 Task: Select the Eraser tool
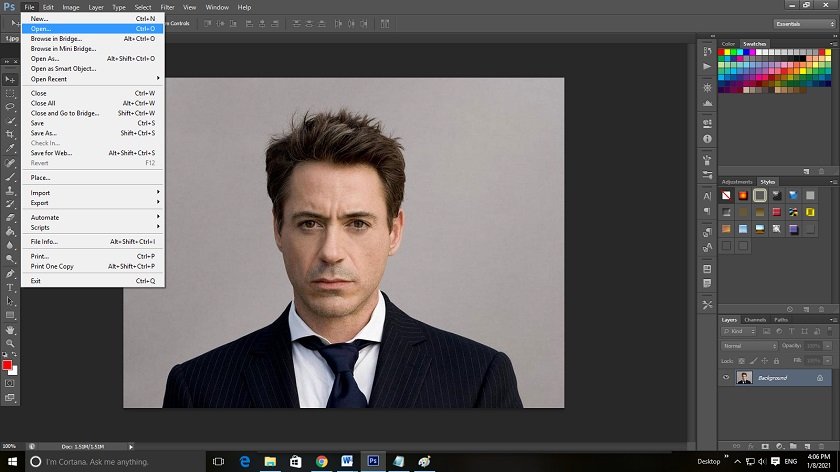pyautogui.click(x=10, y=218)
